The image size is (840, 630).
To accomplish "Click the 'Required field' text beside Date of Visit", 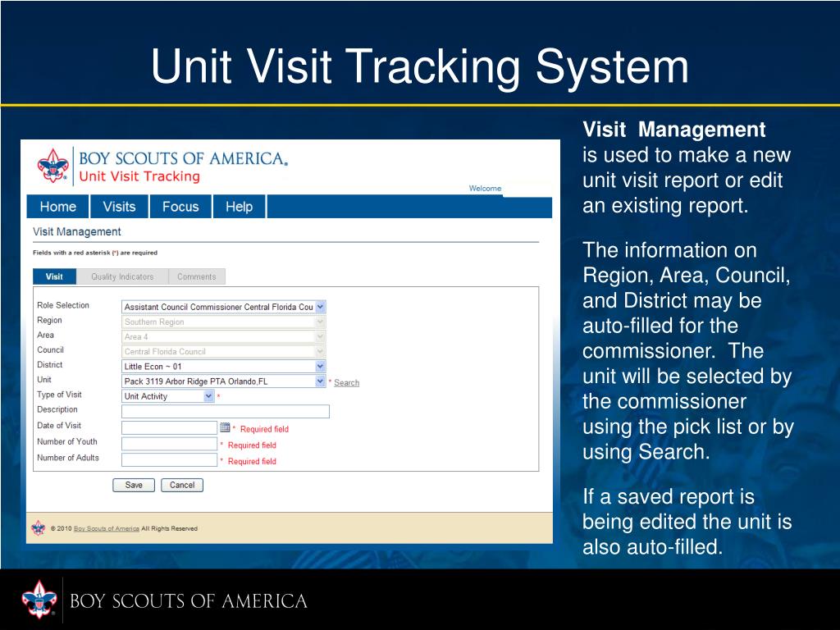I will click(264, 429).
